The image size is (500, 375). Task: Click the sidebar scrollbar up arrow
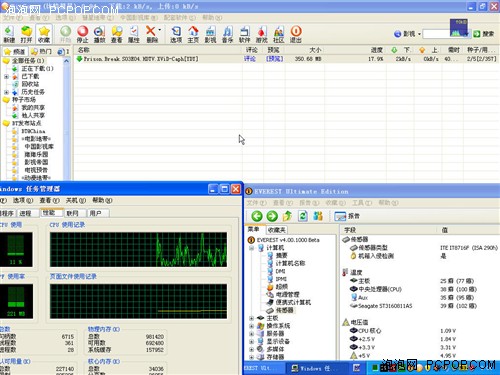click(66, 61)
